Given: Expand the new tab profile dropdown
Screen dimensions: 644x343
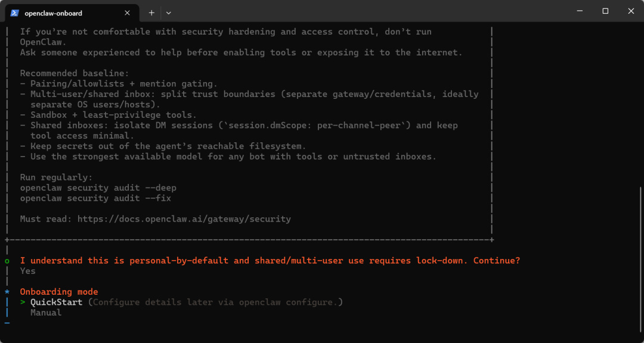Looking at the screenshot, I should pos(169,13).
